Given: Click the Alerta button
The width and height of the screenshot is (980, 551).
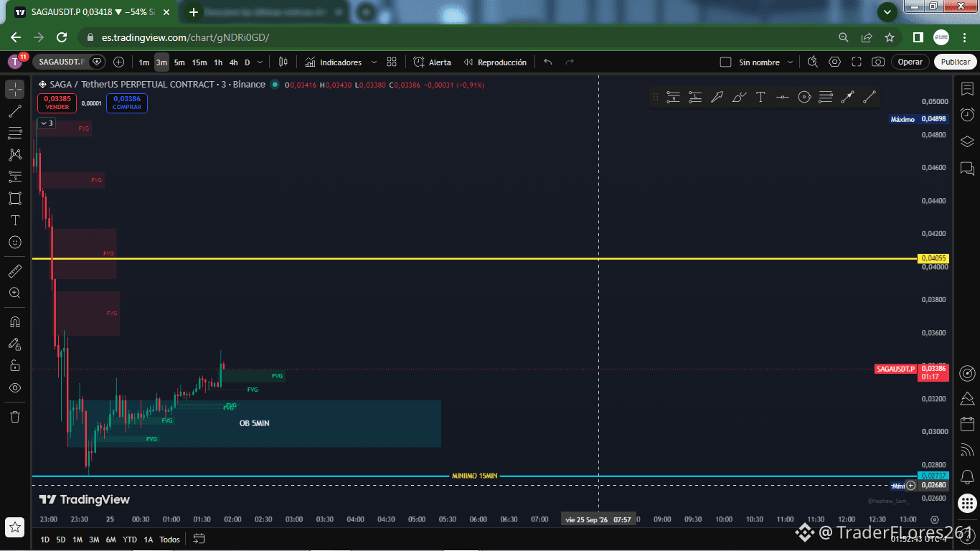Looking at the screenshot, I should pyautogui.click(x=433, y=62).
